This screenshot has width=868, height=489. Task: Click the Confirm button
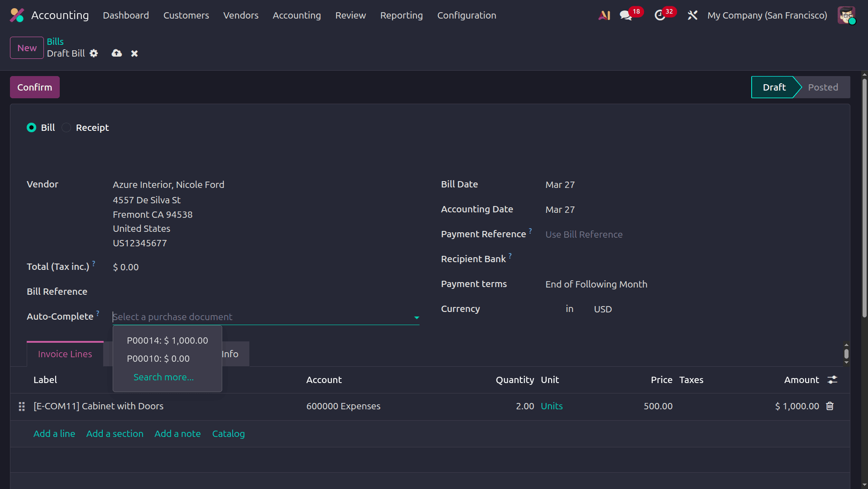(x=34, y=87)
